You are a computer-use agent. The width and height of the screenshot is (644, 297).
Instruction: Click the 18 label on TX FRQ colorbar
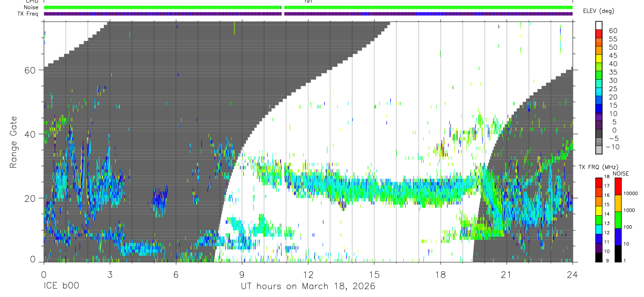[x=606, y=177]
